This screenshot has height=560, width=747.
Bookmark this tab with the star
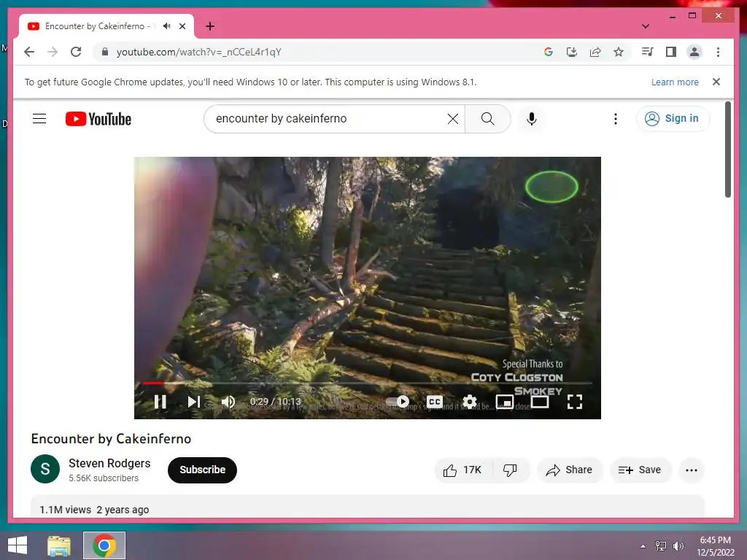619,52
